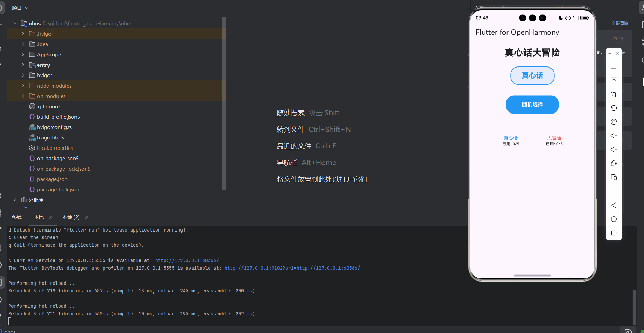Decrease the device volume
The height and width of the screenshot is (333, 644).
tap(614, 150)
